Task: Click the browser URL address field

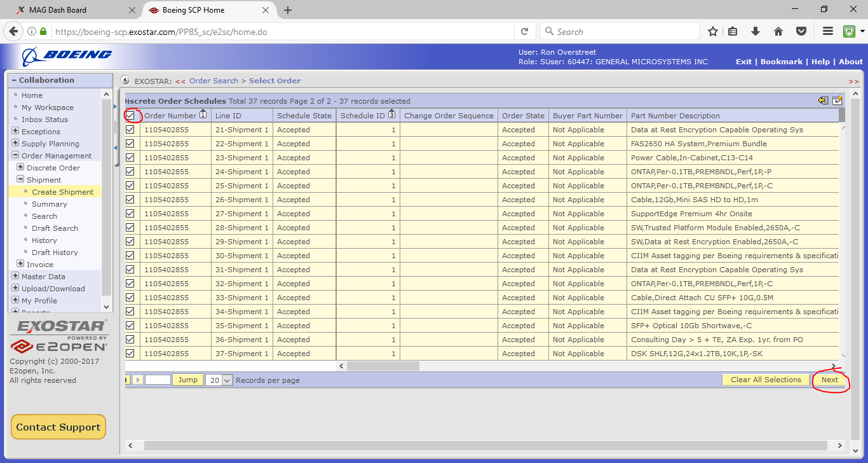Action: 283,31
